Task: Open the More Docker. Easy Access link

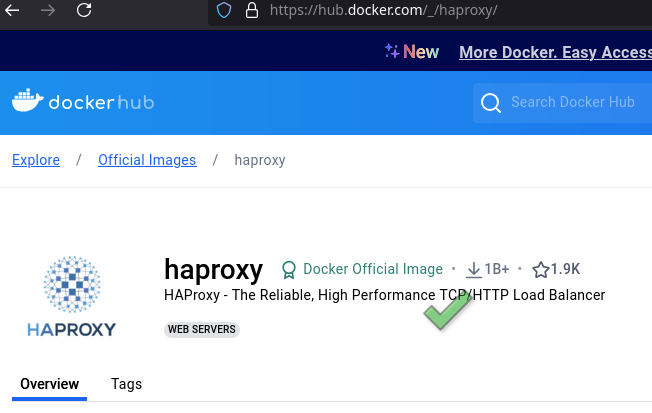Action: (556, 52)
